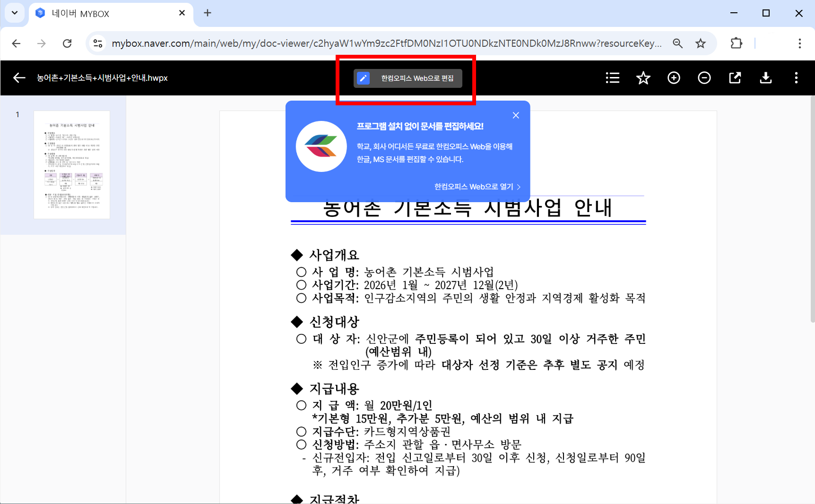Go back to MYBOX file list
The image size is (815, 504).
point(19,77)
